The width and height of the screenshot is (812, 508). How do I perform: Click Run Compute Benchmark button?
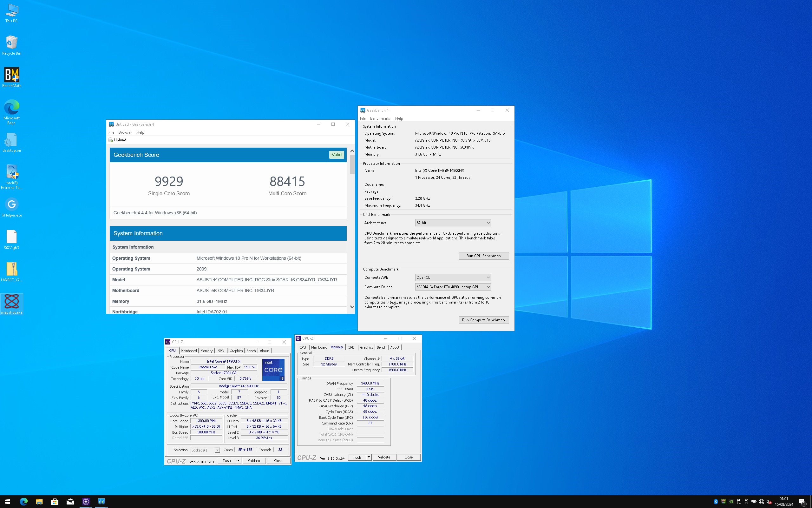pos(484,320)
